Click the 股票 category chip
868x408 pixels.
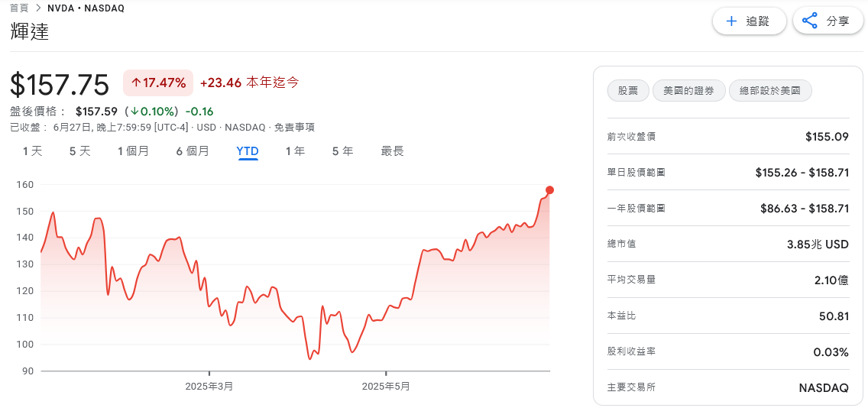click(628, 91)
